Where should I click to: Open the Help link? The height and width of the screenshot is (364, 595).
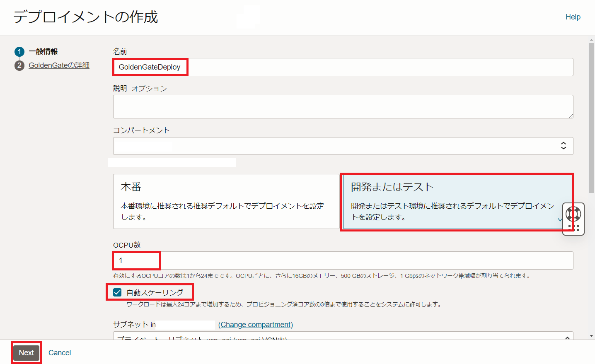573,17
